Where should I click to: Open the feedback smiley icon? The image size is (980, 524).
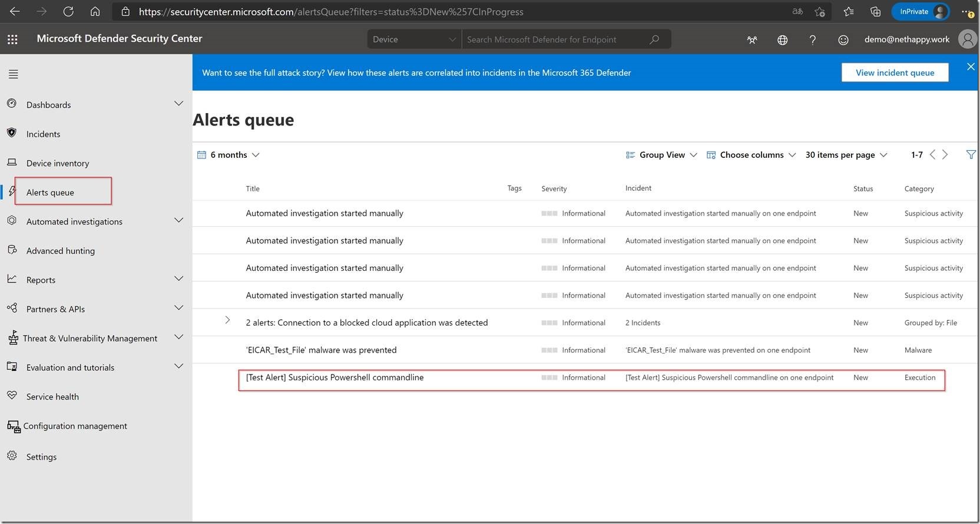click(843, 39)
